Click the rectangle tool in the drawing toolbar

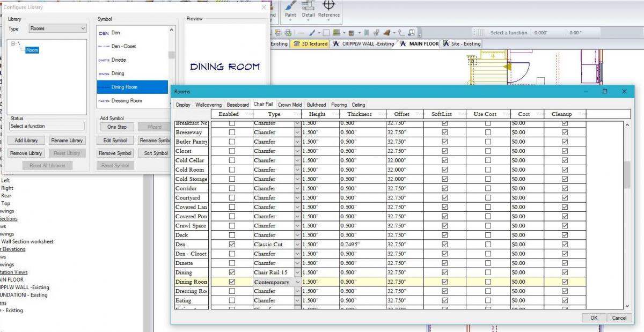point(326,33)
